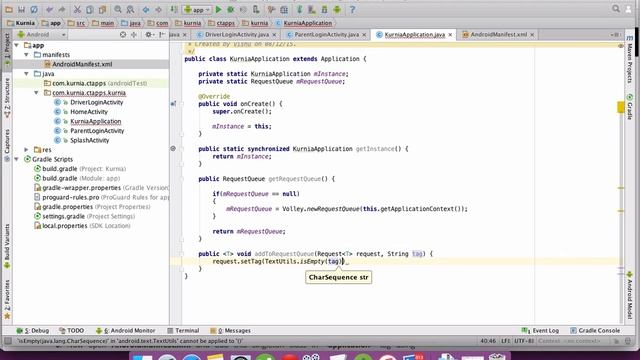Open the Gradle Console
Screen dimensions: 640x360
click(x=595, y=331)
